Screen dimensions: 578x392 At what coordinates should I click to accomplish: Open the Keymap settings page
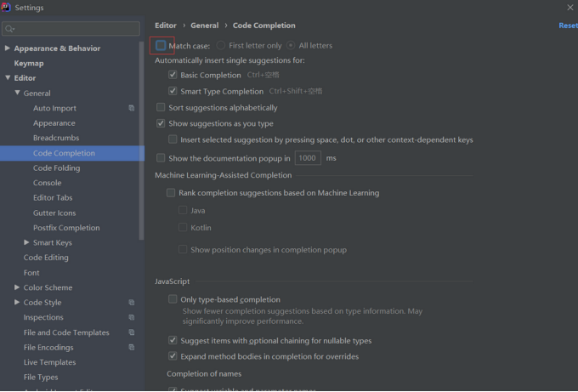tap(29, 63)
